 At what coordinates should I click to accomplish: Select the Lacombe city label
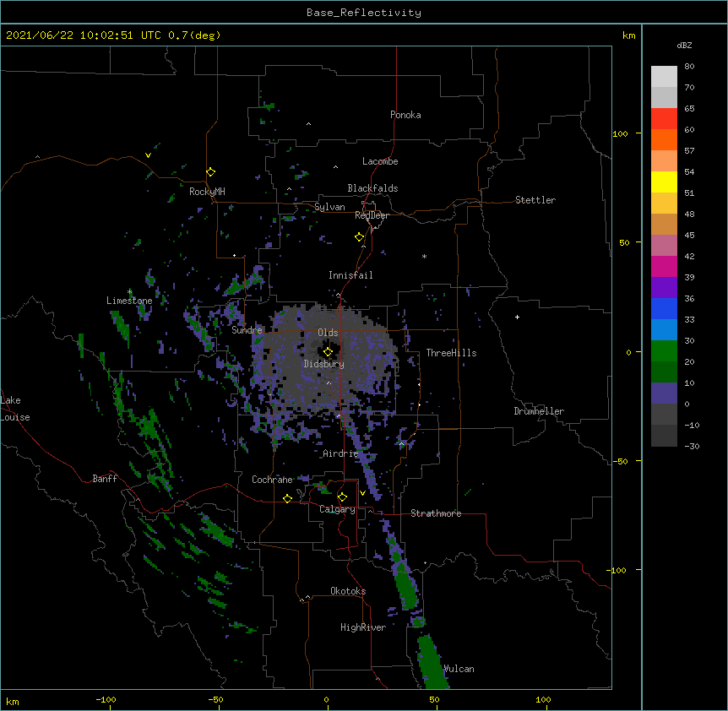[x=380, y=161]
